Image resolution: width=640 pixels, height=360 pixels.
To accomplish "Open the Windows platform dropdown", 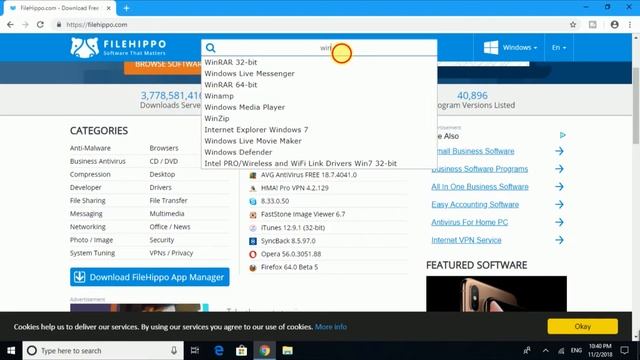I will pos(510,48).
